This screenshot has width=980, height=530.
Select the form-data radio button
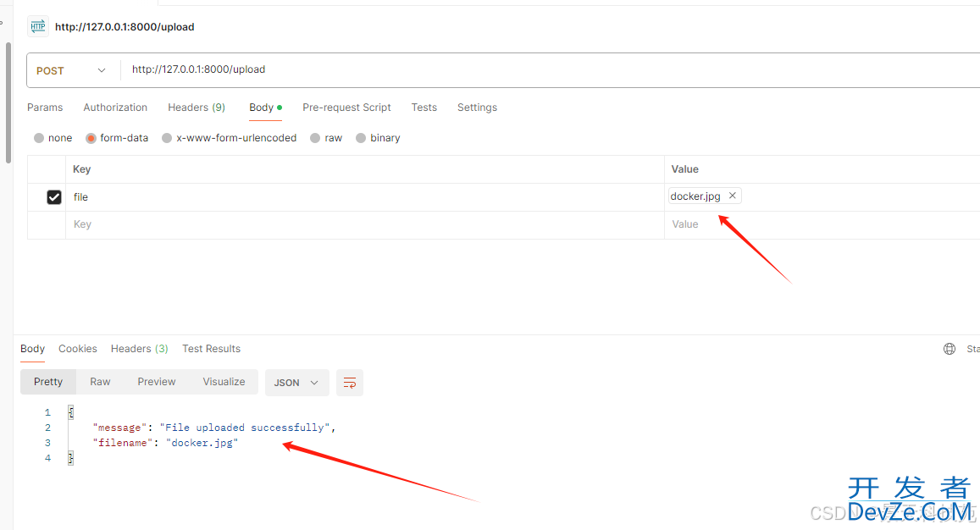click(91, 138)
